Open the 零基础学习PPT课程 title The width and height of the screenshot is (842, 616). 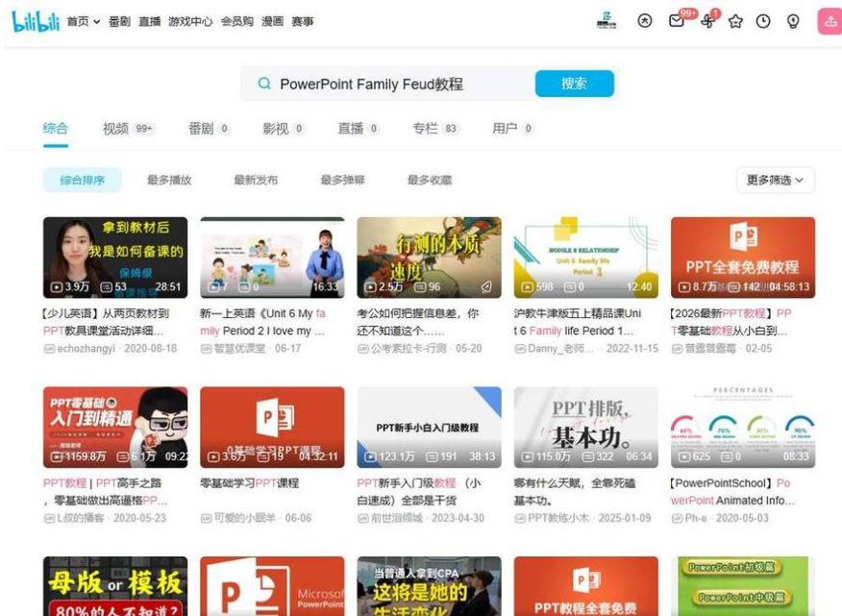(x=249, y=482)
